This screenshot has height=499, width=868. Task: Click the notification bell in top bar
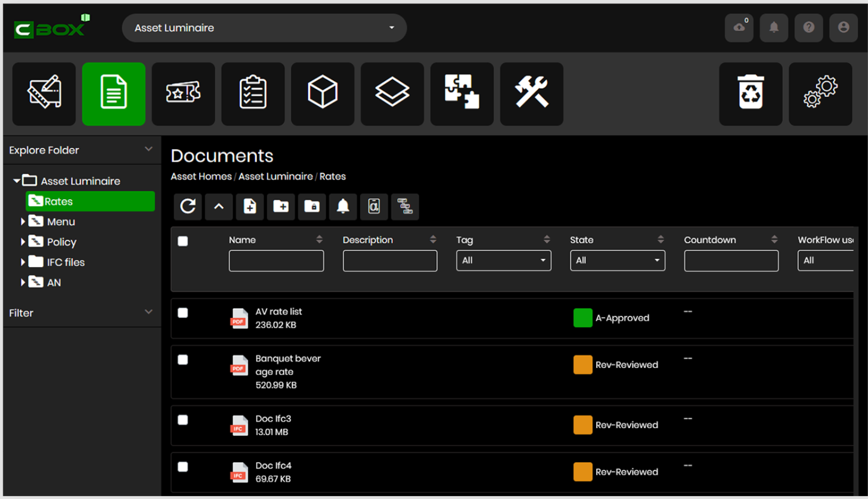click(774, 27)
